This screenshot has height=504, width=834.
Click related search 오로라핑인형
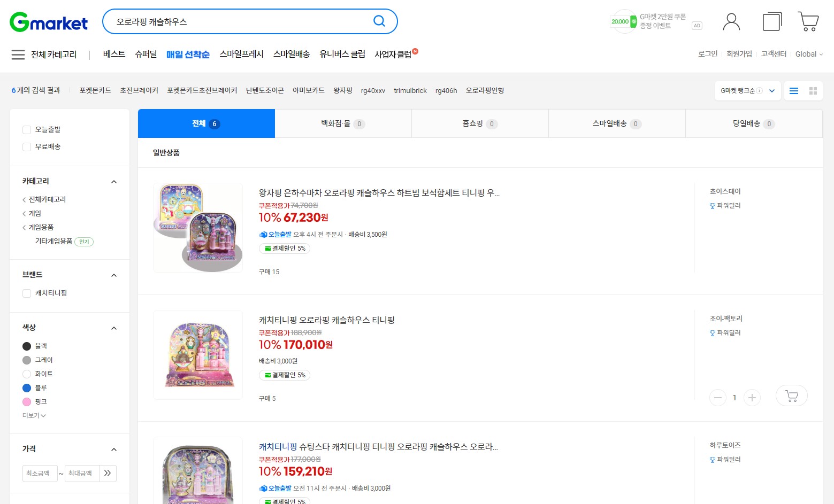pyautogui.click(x=485, y=90)
